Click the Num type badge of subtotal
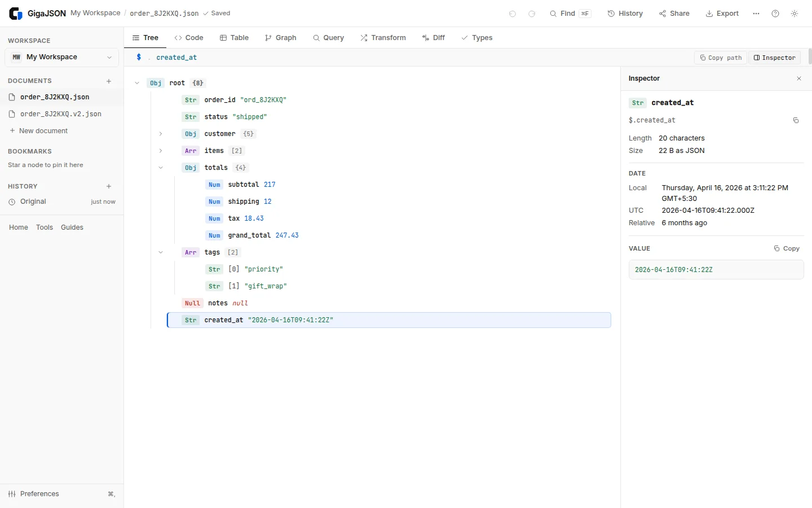This screenshot has width=812, height=508. 214,185
